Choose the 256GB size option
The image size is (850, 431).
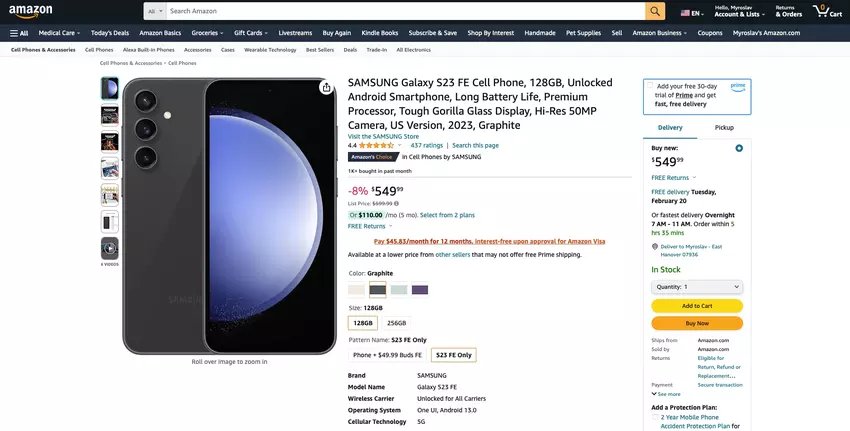tap(396, 323)
